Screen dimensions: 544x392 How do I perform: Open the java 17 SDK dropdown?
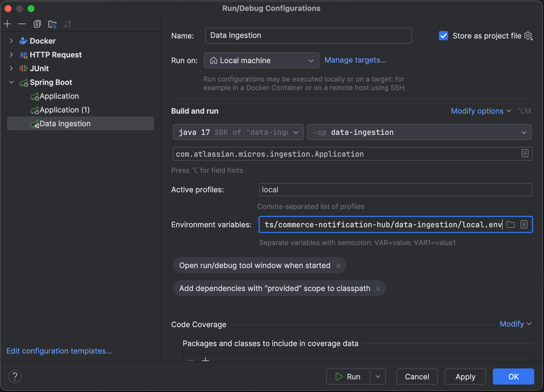238,132
